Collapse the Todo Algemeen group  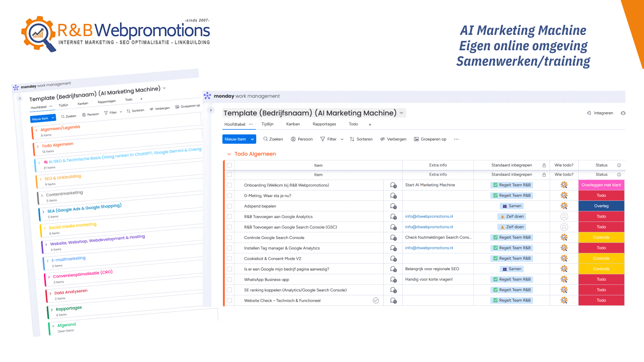[x=229, y=154]
